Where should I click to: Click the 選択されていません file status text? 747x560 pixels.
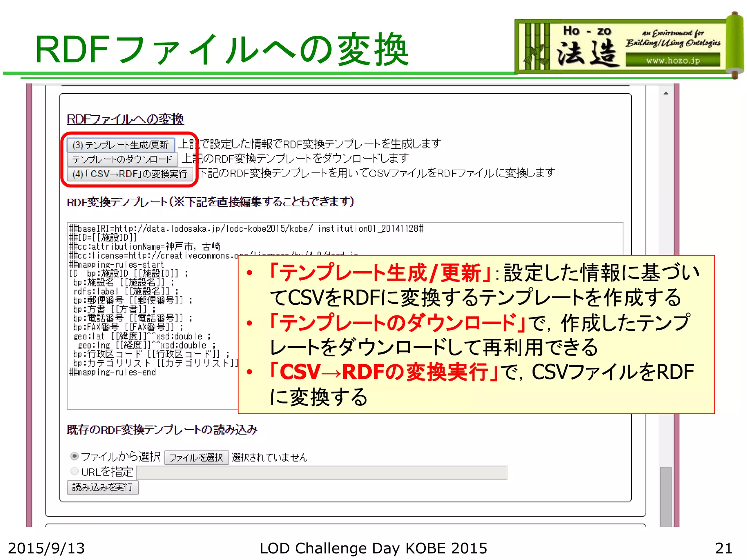coord(270,458)
